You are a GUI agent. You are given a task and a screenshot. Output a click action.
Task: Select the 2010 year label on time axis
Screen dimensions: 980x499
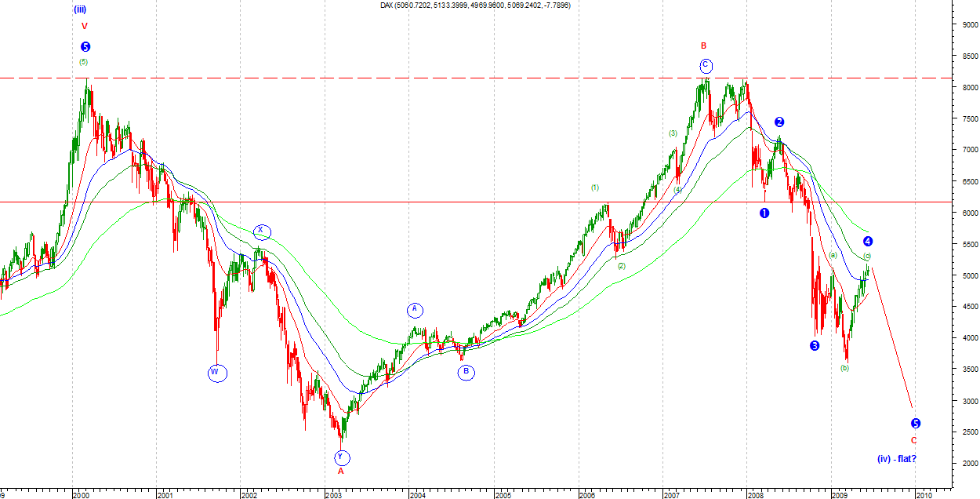point(924,495)
